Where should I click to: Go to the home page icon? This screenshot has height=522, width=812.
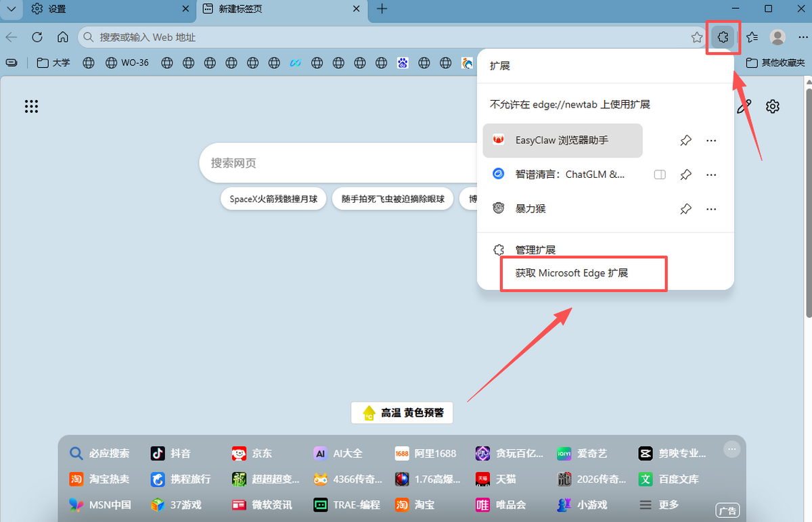63,37
